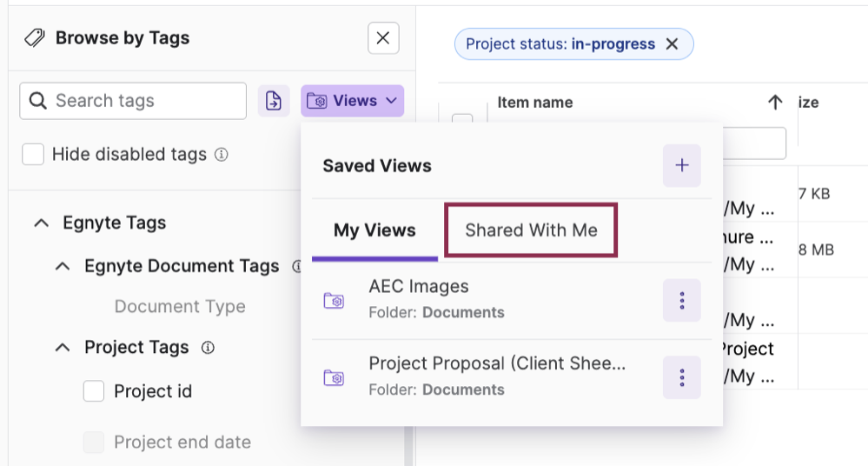868x466 pixels.
Task: Remove the Project status in-progress filter
Action: 672,44
